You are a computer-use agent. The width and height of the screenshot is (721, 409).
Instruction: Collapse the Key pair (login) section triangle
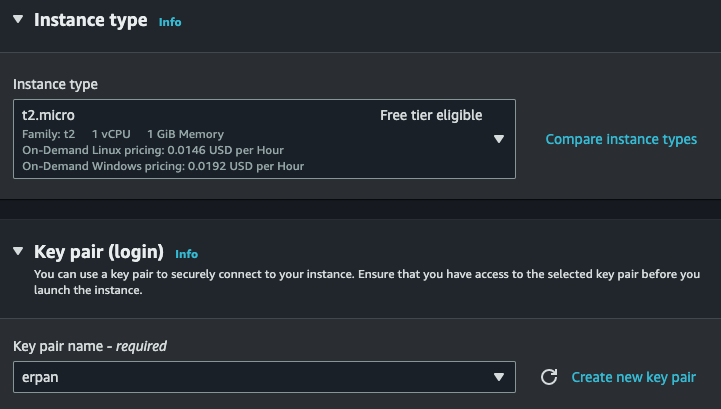pos(17,252)
